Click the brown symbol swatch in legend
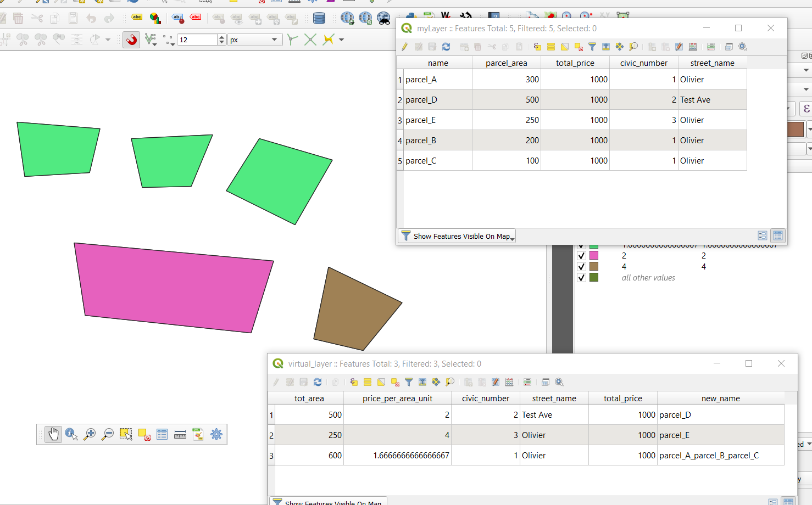 click(x=594, y=267)
